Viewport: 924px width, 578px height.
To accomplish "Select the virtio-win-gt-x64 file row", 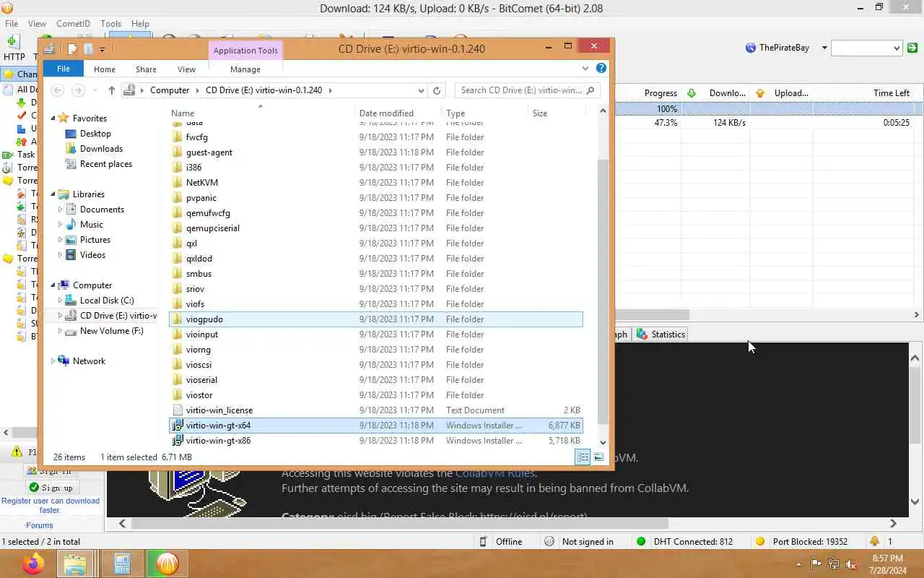I will (375, 426).
